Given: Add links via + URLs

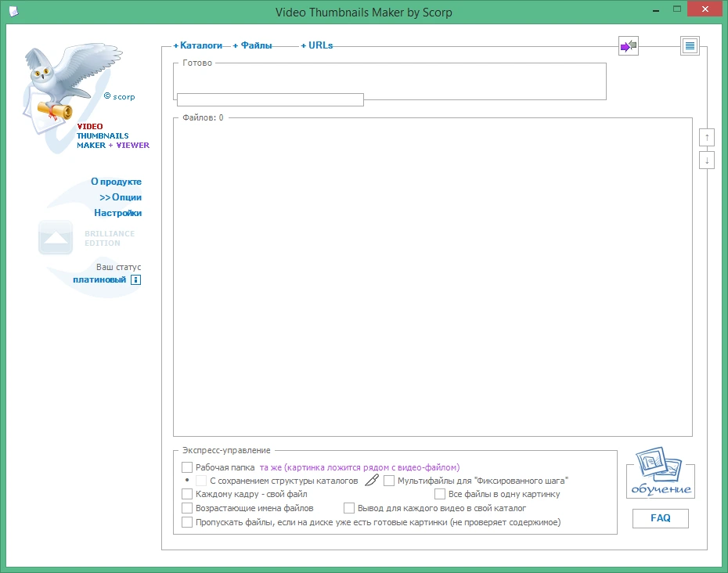Looking at the screenshot, I should point(317,45).
